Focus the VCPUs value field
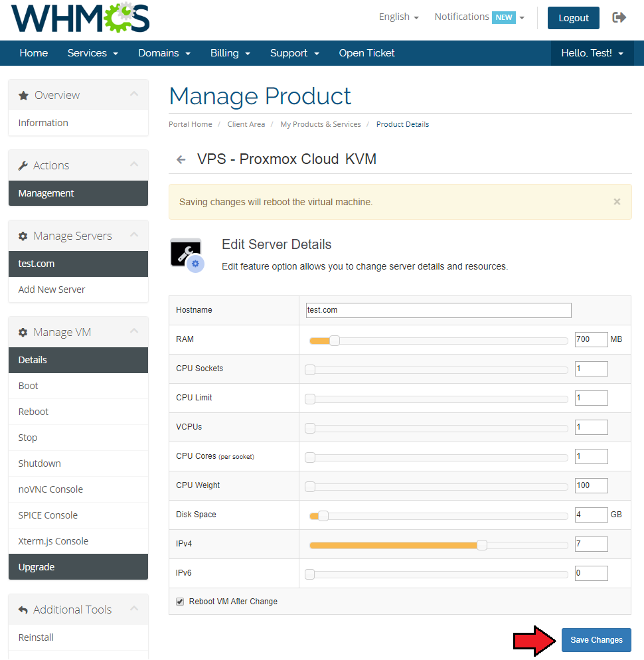This screenshot has height=660, width=644. pyautogui.click(x=591, y=427)
